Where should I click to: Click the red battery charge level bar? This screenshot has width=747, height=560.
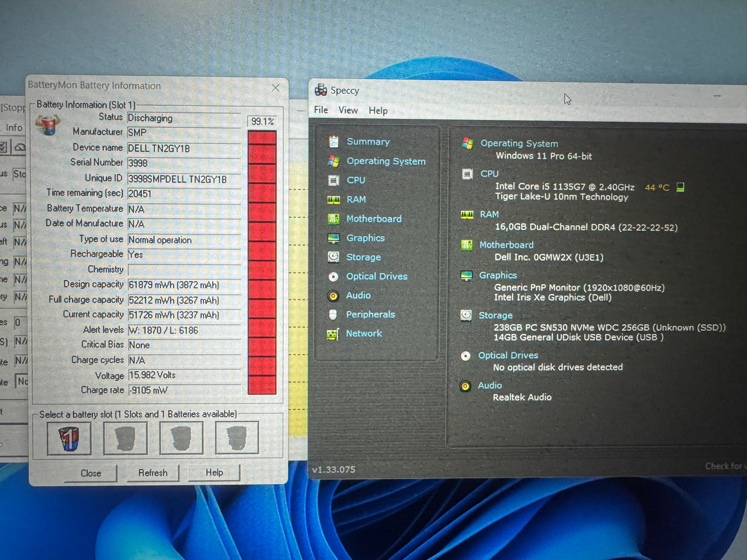click(262, 262)
